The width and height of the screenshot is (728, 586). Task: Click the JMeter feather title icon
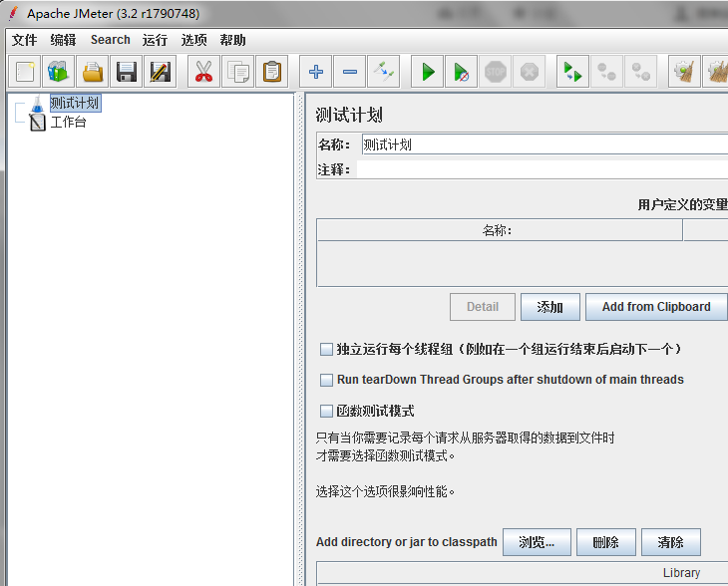pos(13,14)
